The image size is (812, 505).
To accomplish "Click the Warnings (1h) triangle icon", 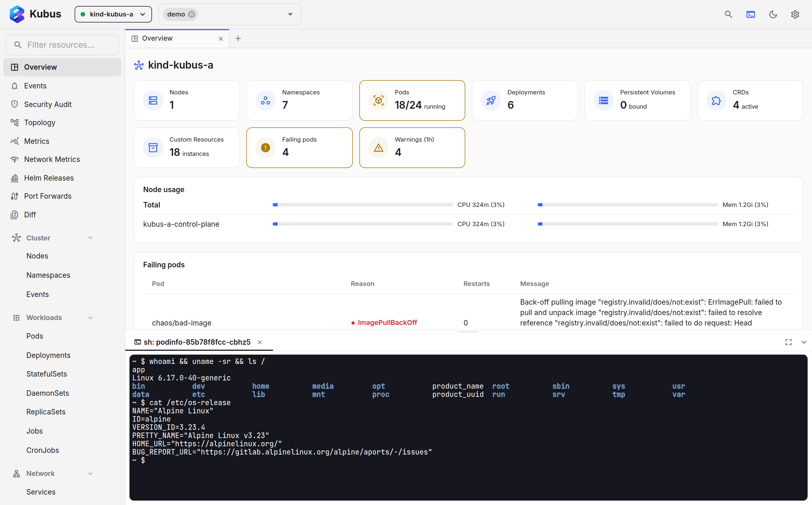I will [x=379, y=148].
